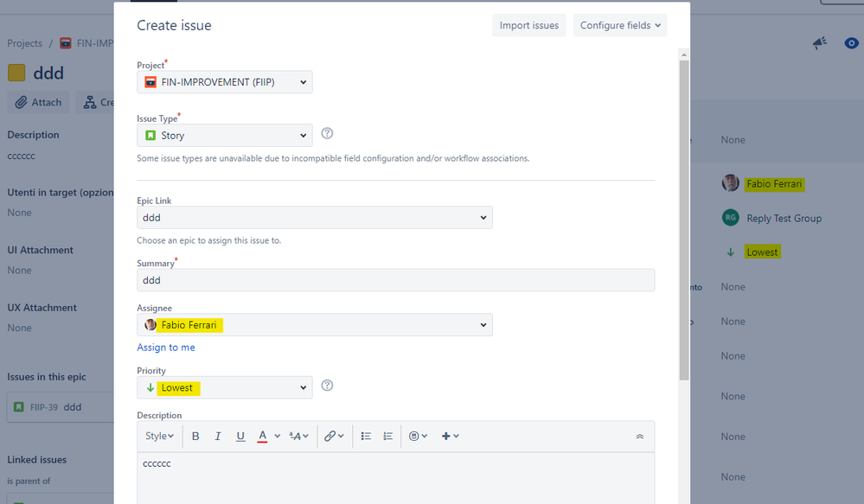
Task: Click the numbered list icon
Action: pyautogui.click(x=388, y=437)
